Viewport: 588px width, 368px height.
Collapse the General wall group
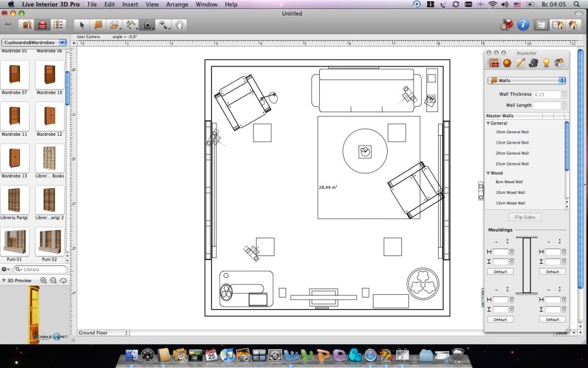(x=488, y=123)
